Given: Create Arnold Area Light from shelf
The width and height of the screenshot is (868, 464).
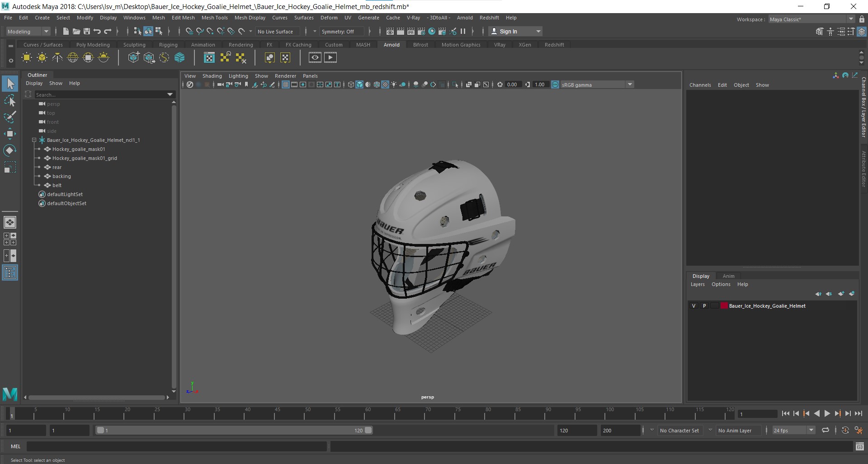Looking at the screenshot, I should [27, 57].
